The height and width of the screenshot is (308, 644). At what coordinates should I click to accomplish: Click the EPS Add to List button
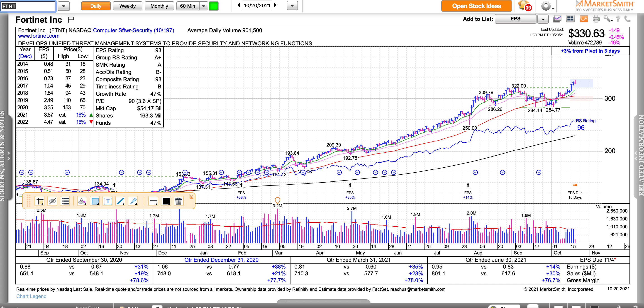point(515,19)
